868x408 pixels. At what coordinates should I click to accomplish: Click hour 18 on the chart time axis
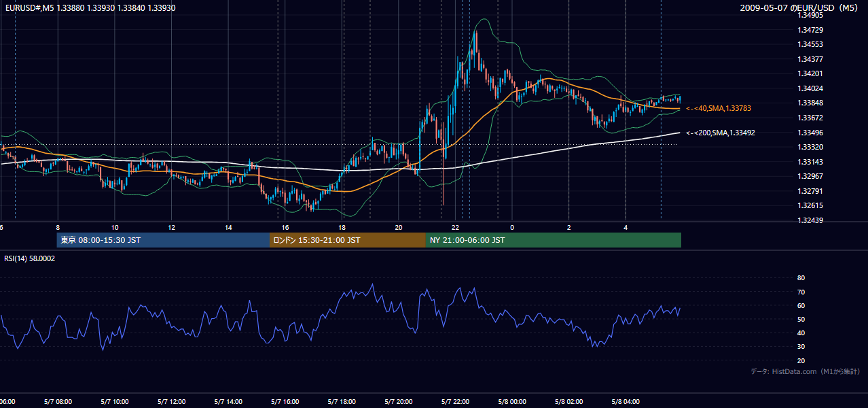[342, 227]
